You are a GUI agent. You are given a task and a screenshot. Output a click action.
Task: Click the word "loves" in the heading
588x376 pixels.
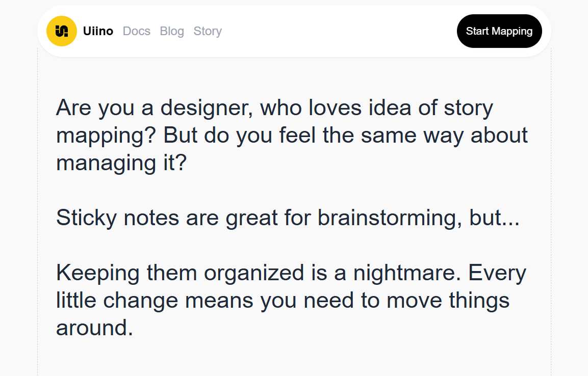click(x=335, y=108)
